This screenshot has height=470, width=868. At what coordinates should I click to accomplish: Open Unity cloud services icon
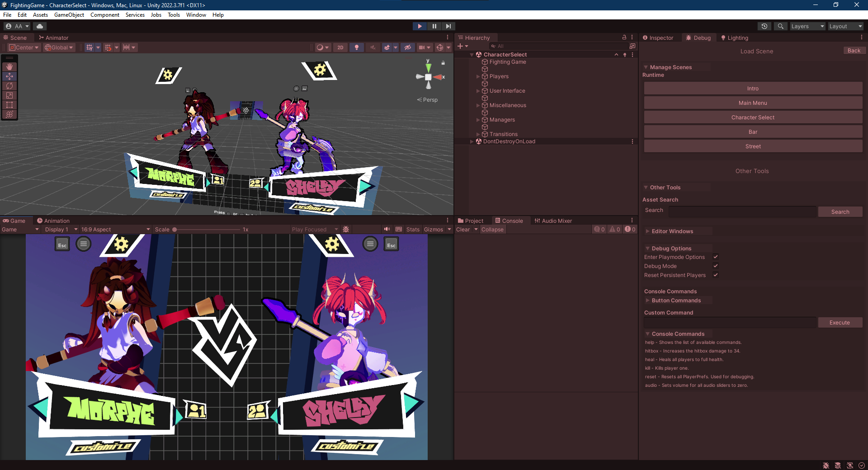coord(40,26)
